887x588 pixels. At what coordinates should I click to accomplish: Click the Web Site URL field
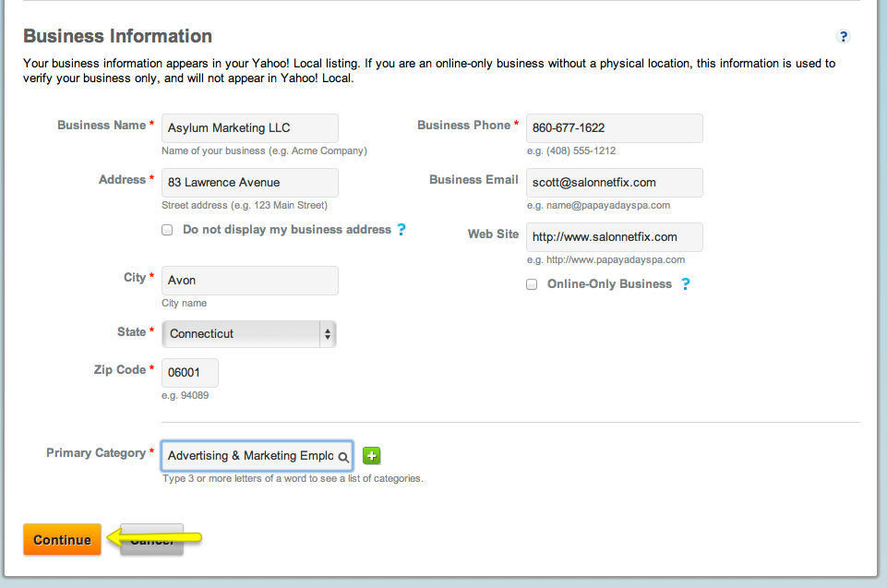point(614,237)
